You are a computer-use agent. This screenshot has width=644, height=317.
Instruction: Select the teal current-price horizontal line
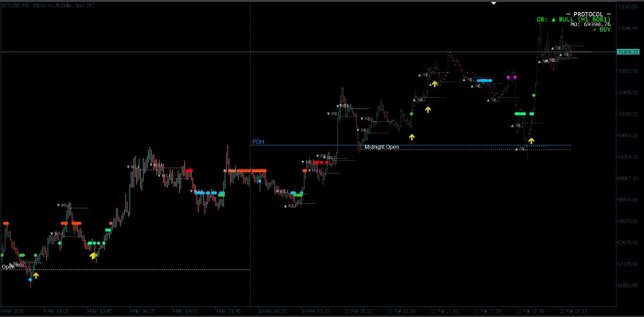308,52
